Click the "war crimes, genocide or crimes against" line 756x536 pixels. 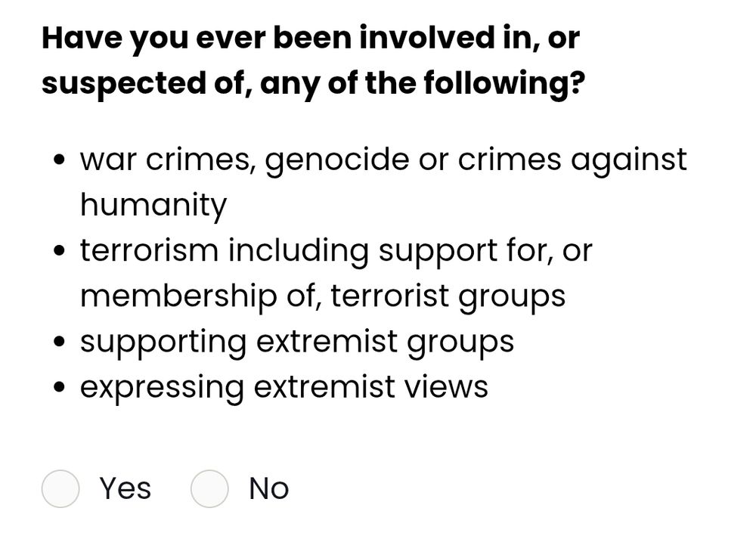click(x=383, y=160)
